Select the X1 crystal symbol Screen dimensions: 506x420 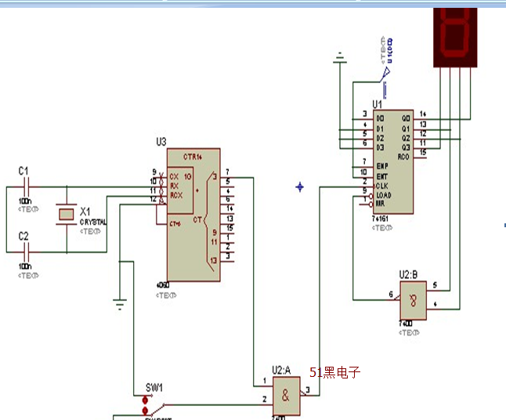[x=66, y=214]
